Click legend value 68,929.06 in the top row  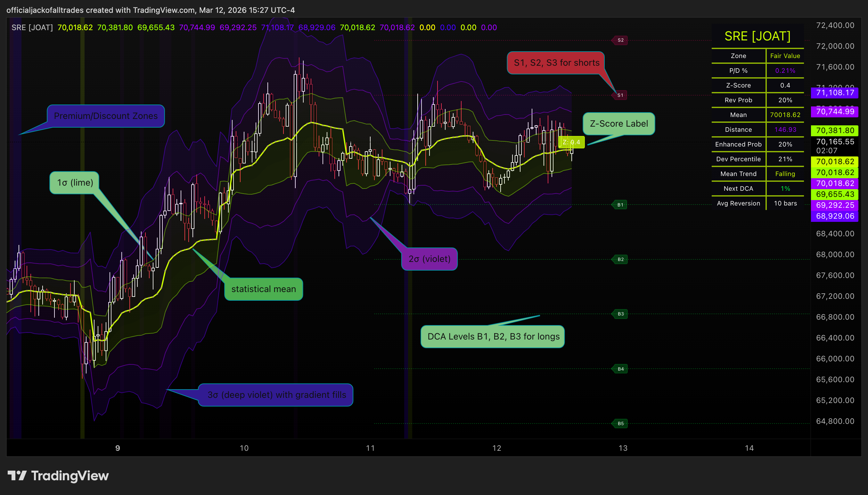click(x=317, y=28)
